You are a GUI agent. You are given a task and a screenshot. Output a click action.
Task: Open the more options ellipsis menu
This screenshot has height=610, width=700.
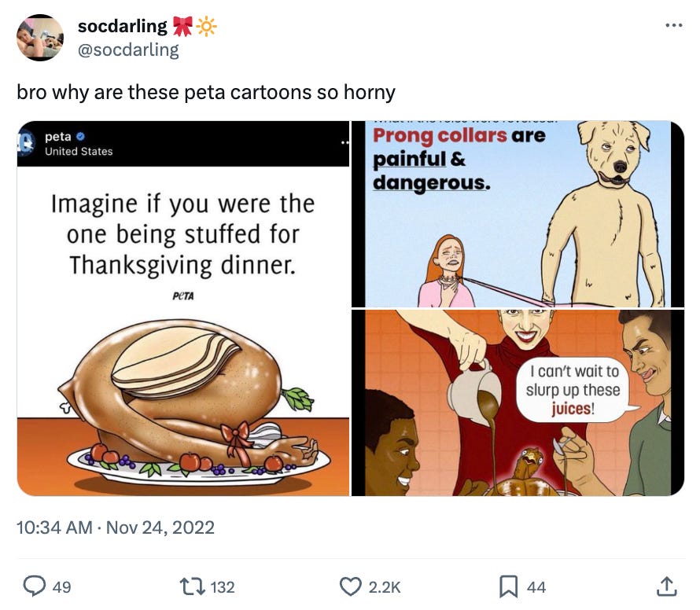[x=672, y=24]
